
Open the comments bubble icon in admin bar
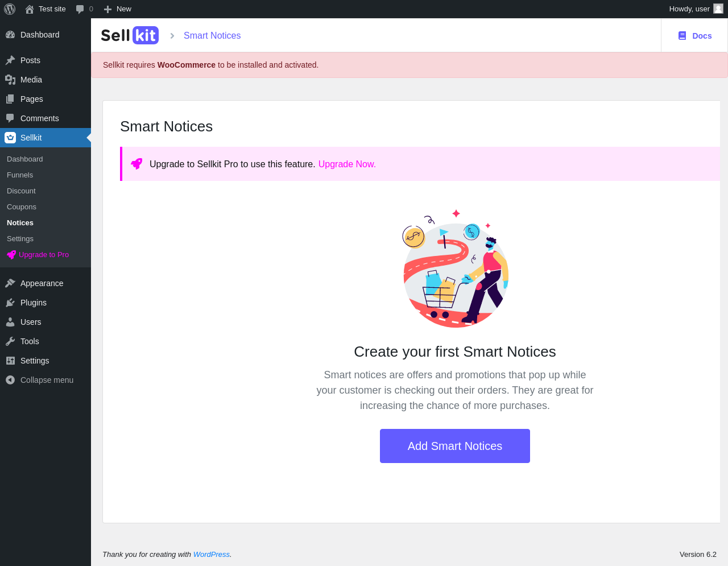(80, 9)
